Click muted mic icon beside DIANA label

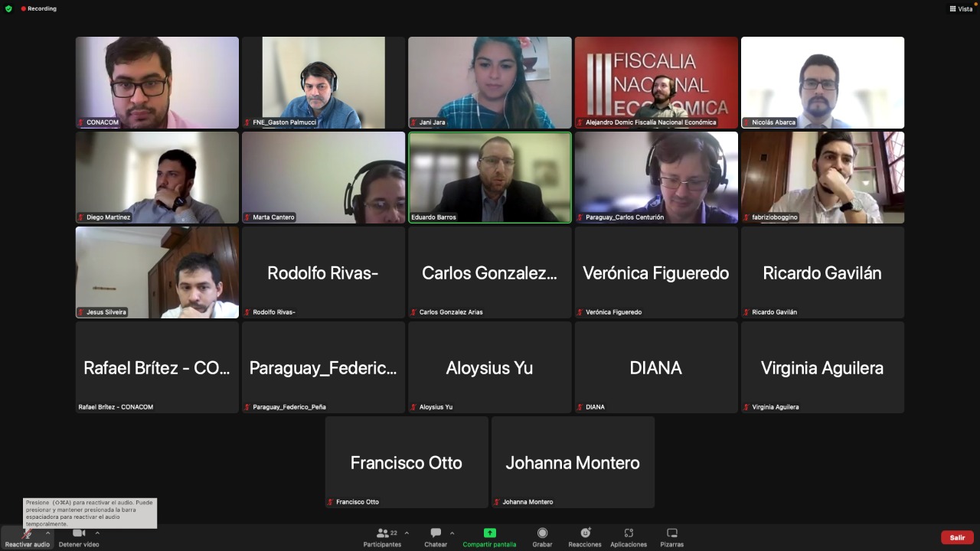[580, 407]
